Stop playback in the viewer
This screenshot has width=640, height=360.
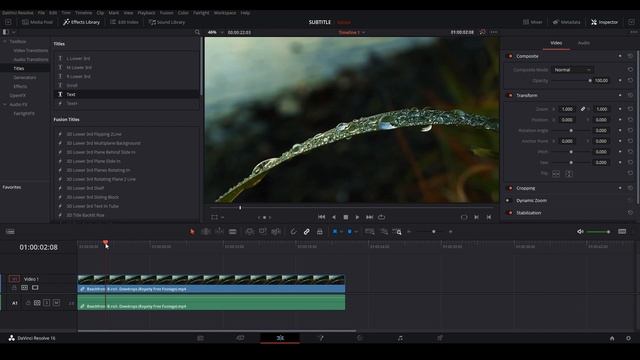(x=346, y=217)
